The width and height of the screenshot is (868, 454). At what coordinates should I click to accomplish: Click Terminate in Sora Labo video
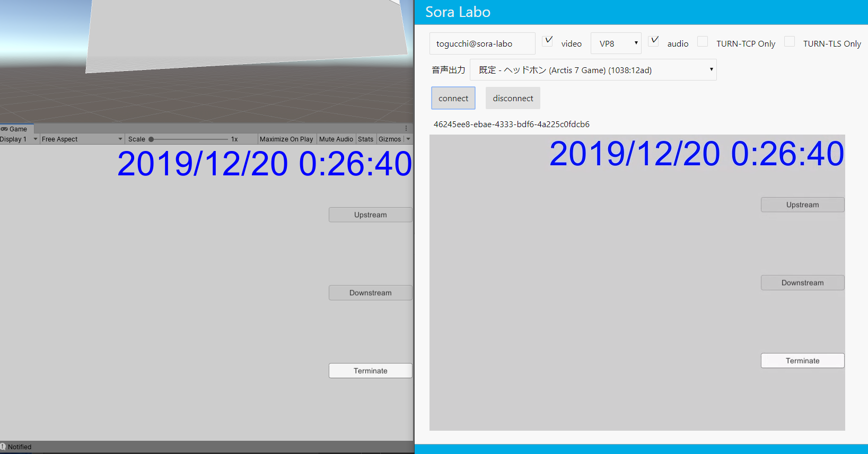coord(803,360)
